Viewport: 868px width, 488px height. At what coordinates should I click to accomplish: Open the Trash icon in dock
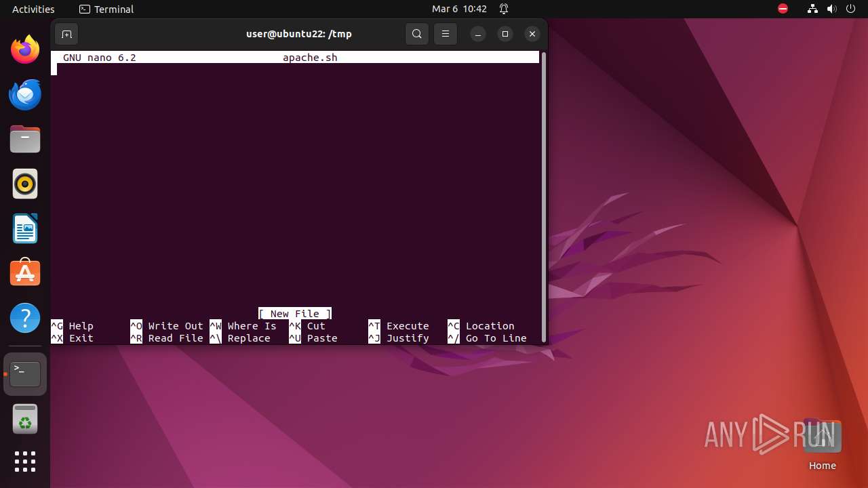coord(25,419)
